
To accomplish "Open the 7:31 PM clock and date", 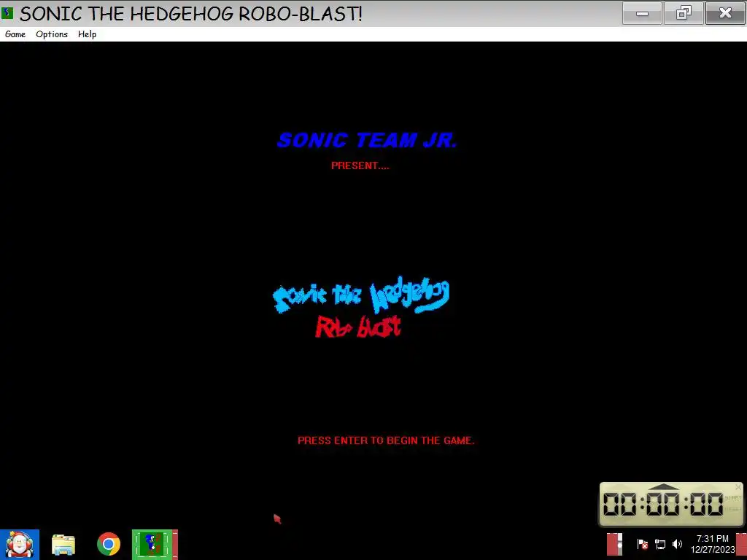I will [713, 544].
